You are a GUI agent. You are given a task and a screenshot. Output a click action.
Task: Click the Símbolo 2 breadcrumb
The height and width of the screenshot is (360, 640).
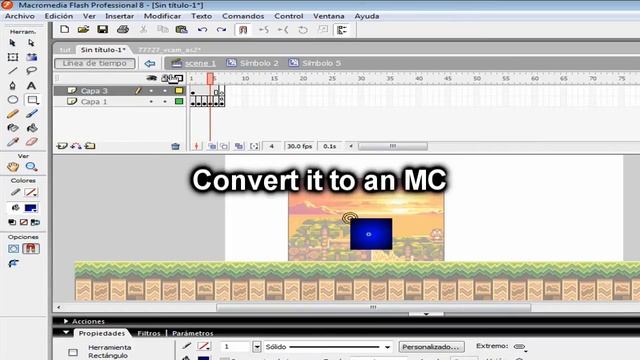(259, 63)
